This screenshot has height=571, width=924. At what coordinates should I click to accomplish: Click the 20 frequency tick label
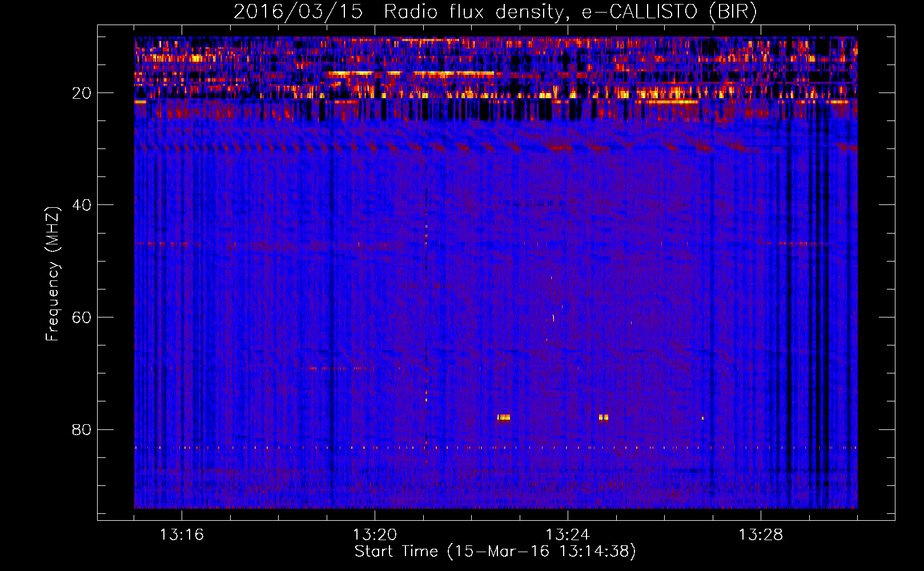coord(82,93)
